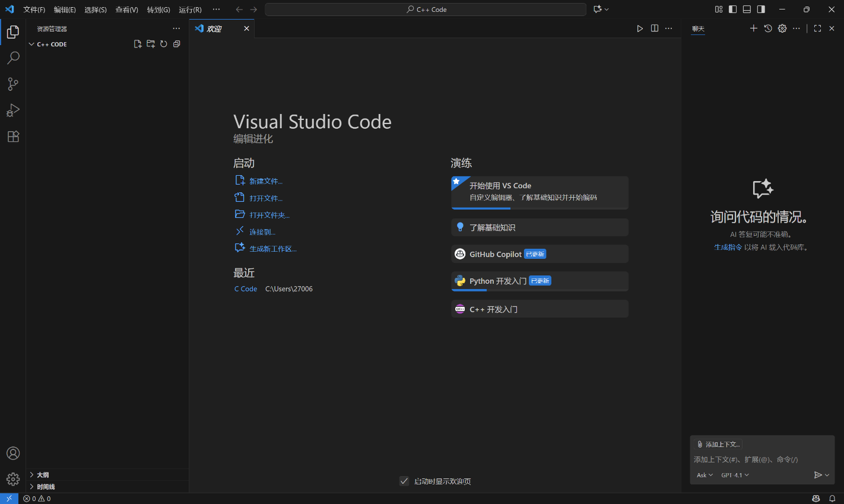This screenshot has height=504, width=844.
Task: Open the GitHub Copilot walkthrough
Action: [x=540, y=254]
